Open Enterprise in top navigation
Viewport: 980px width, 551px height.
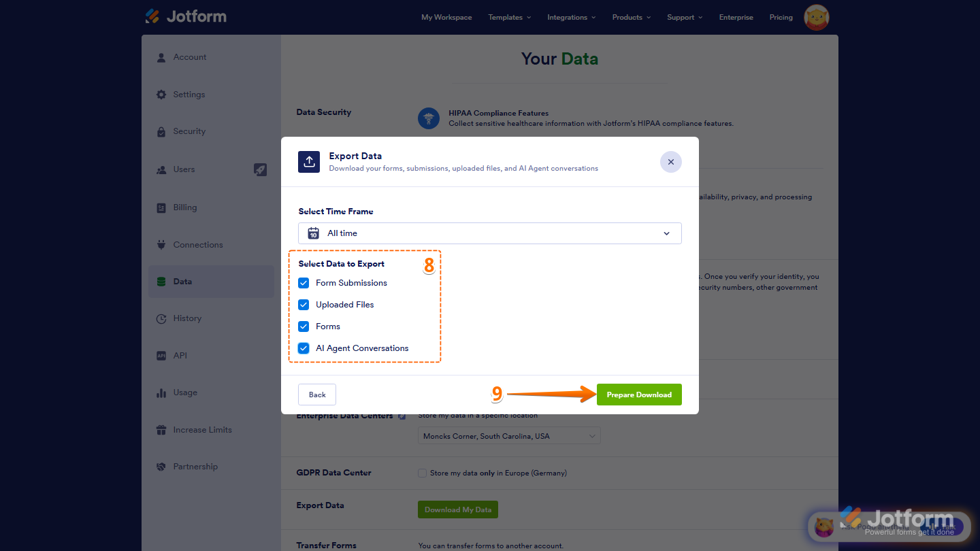click(736, 17)
